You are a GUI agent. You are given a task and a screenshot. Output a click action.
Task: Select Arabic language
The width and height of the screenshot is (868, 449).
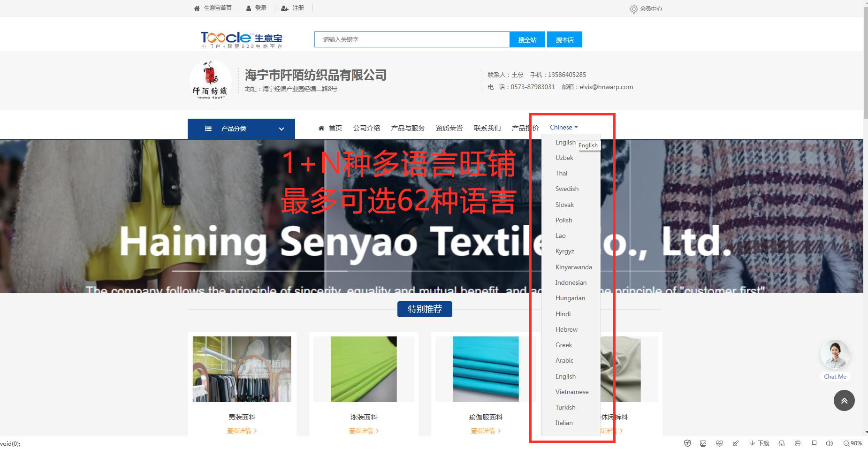564,360
